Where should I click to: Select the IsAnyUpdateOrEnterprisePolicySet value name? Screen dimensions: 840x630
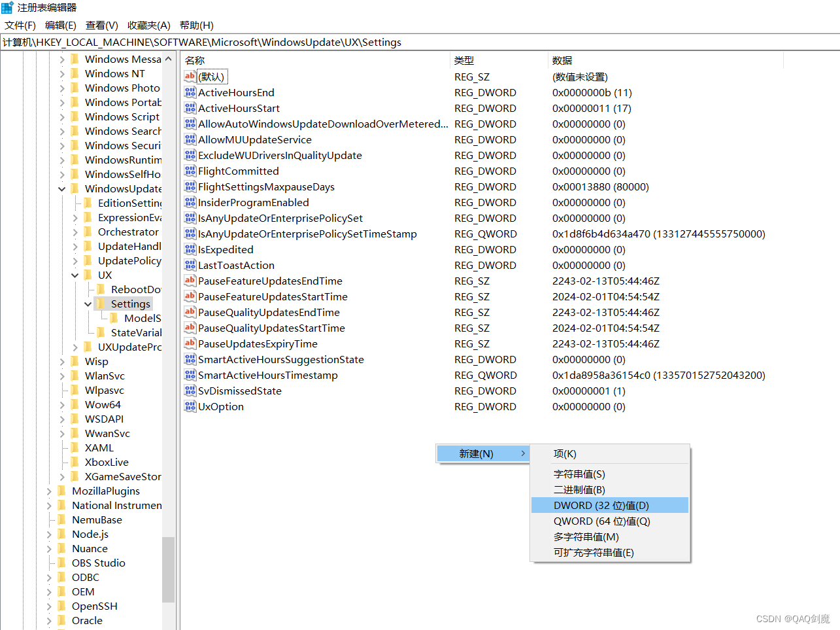pos(280,218)
